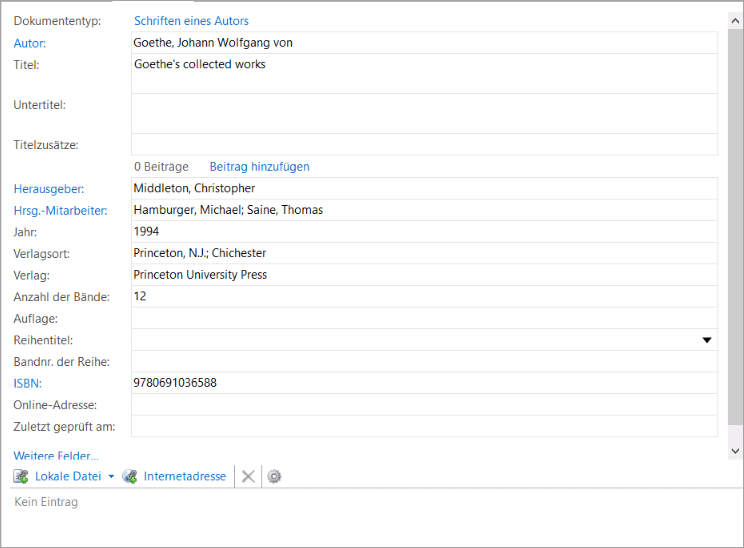The height and width of the screenshot is (548, 744).
Task: Open the Reihentitel dropdown arrow
Action: 707,340
